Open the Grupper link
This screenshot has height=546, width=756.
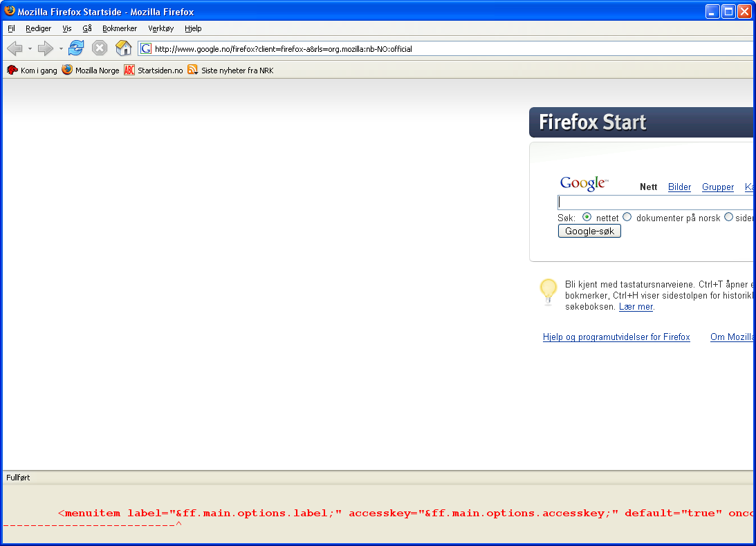coord(718,187)
